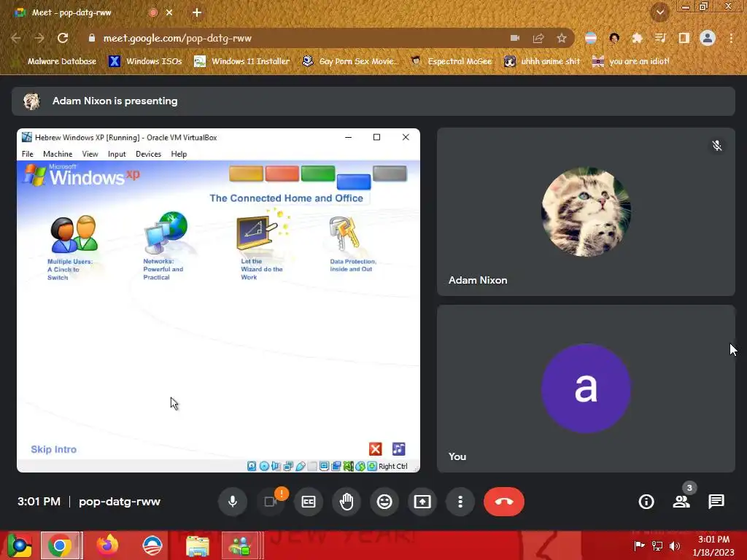Click the address bar URL
Image resolution: width=747 pixels, height=560 pixels.
[177, 38]
